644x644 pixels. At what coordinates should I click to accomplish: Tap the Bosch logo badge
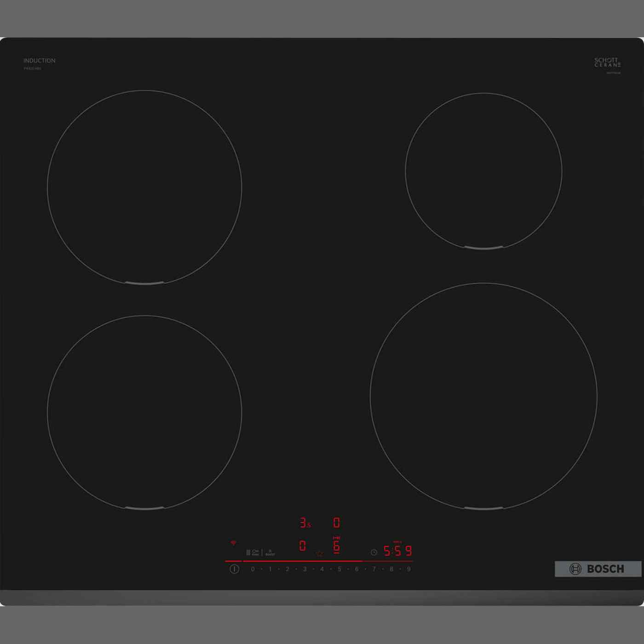598,569
